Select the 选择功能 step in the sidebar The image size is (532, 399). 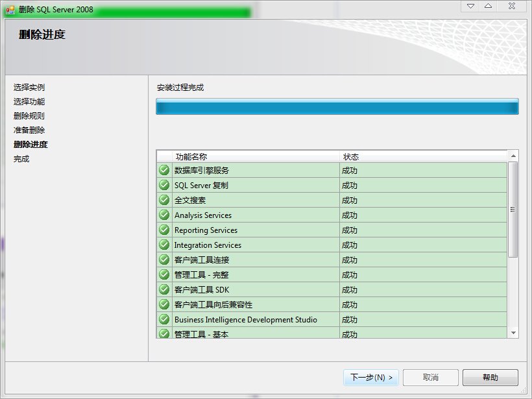[x=29, y=102]
